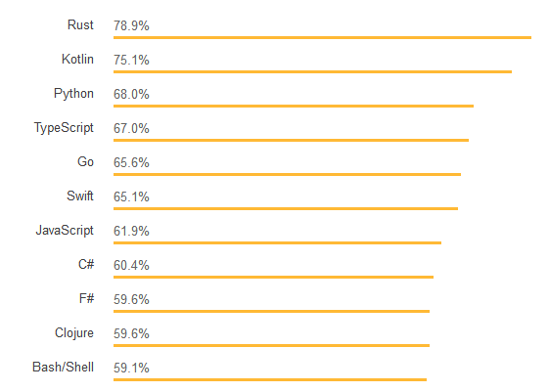This screenshot has height=392, width=549.
Task: Click the JavaScript label
Action: pyautogui.click(x=65, y=231)
